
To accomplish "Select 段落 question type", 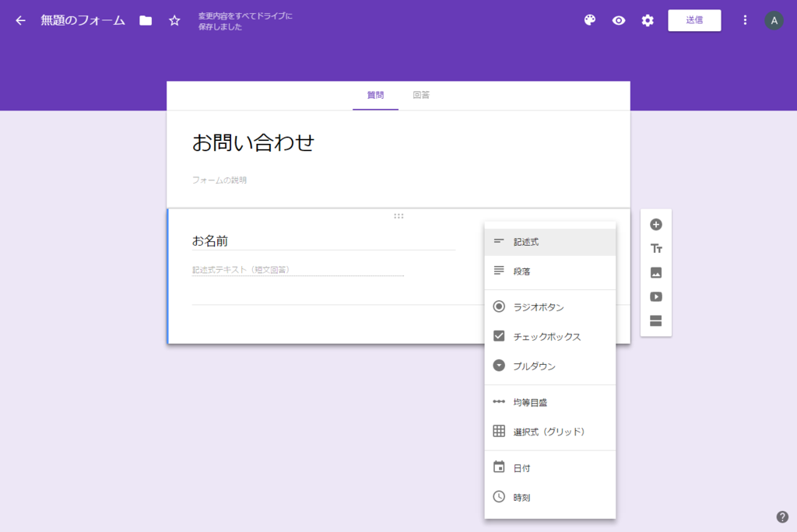I will pos(550,271).
